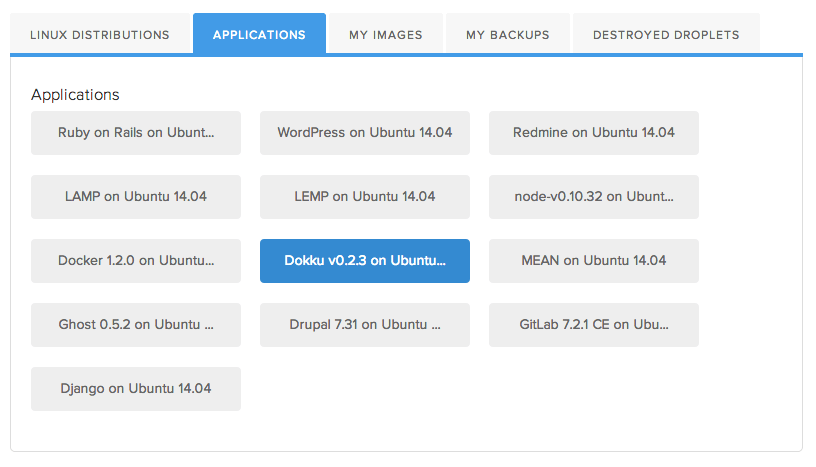This screenshot has height=467, width=816.
Task: Choose the Docker 1.2.0 image
Action: [136, 260]
